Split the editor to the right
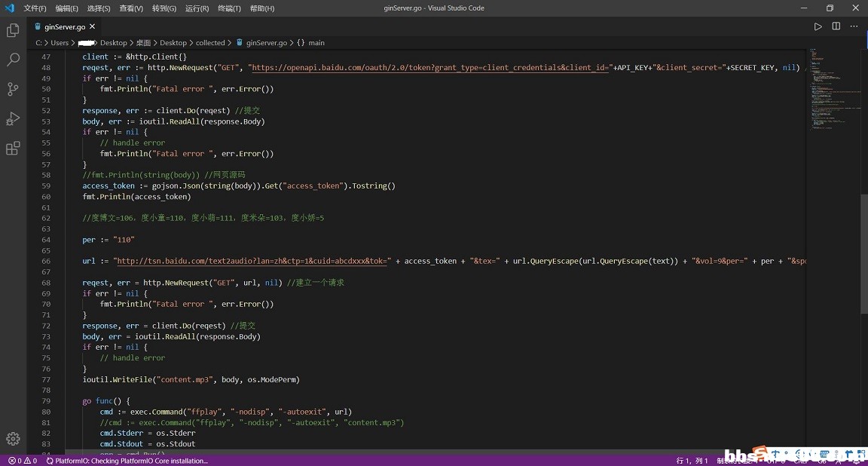Image resolution: width=868 pixels, height=466 pixels. tap(836, 26)
